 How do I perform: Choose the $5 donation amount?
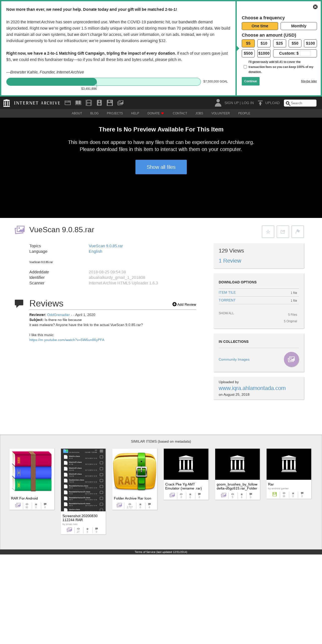248,43
